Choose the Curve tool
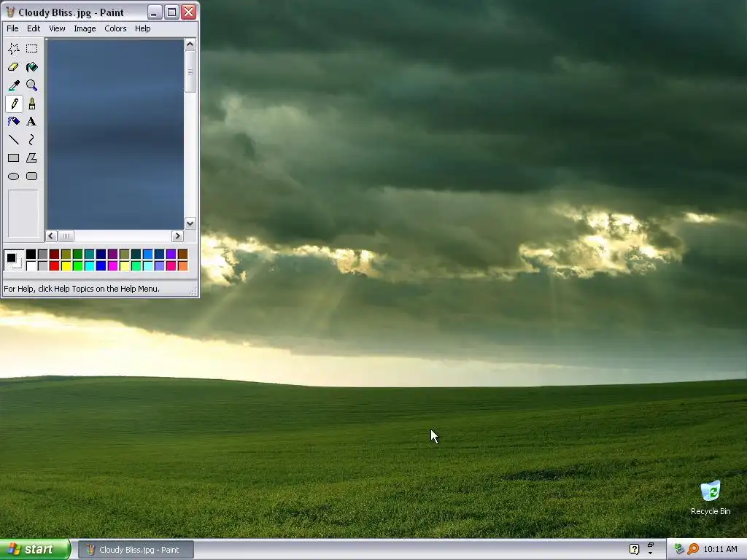 [32, 139]
